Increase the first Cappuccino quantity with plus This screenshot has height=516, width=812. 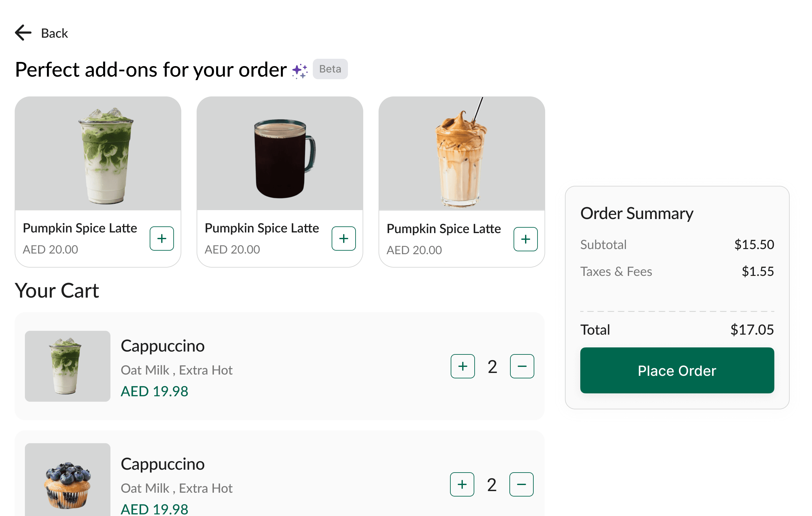coord(462,366)
